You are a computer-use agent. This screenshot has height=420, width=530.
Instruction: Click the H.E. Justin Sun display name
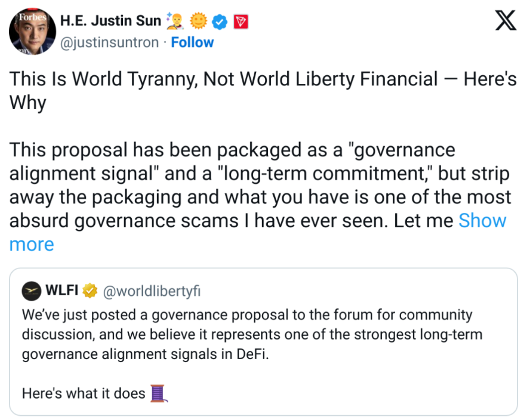point(111,21)
